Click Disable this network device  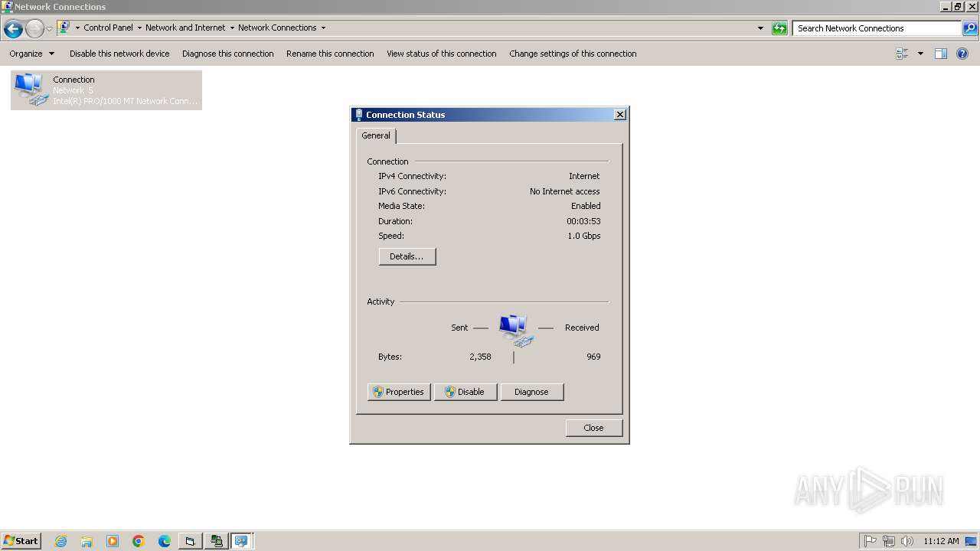(x=119, y=54)
